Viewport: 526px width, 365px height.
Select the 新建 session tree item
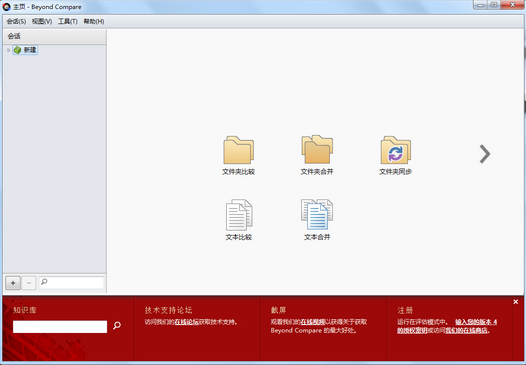25,50
